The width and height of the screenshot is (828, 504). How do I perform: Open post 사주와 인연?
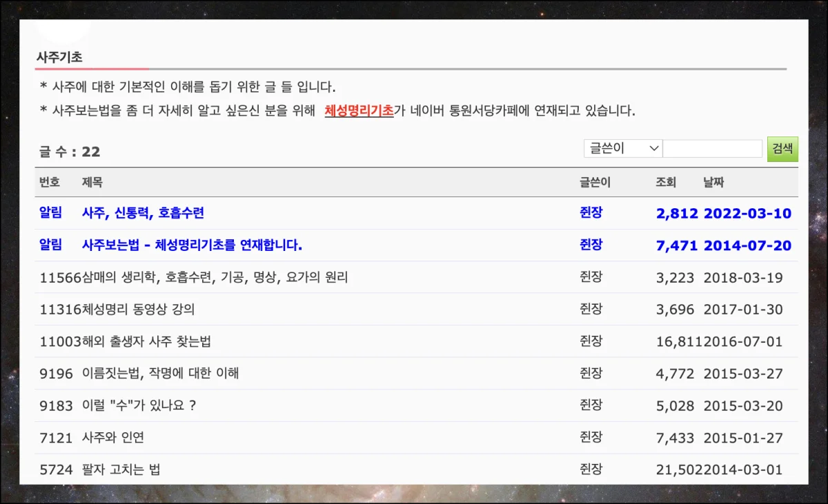(113, 438)
